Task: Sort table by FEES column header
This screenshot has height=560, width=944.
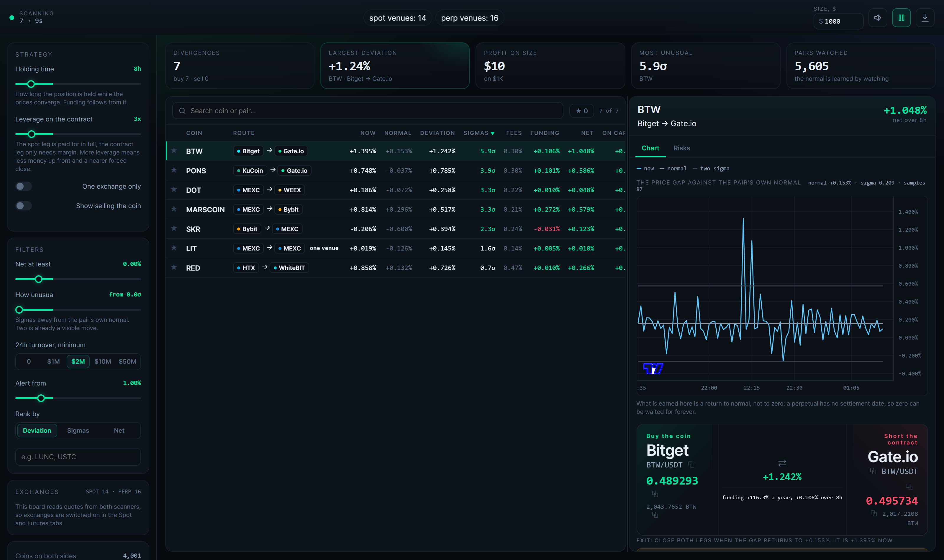Action: (x=514, y=133)
